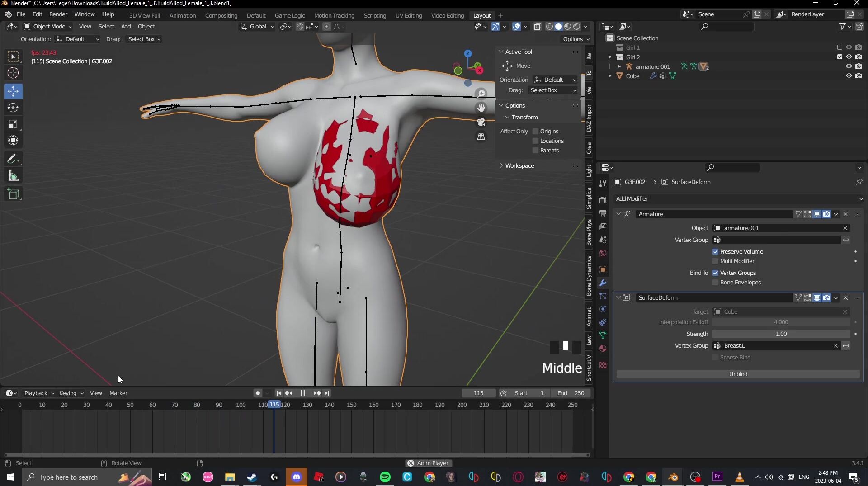Jump to the timeline end frame

pos(327,393)
